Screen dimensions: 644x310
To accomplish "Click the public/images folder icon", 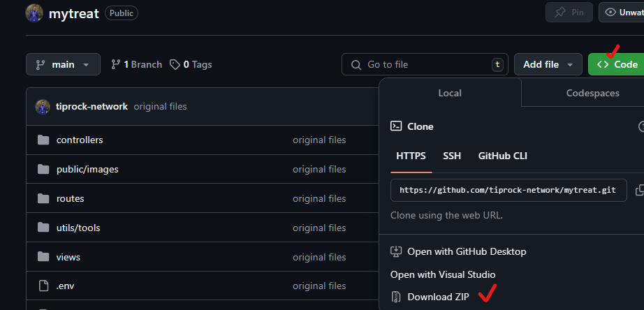I will tap(43, 169).
